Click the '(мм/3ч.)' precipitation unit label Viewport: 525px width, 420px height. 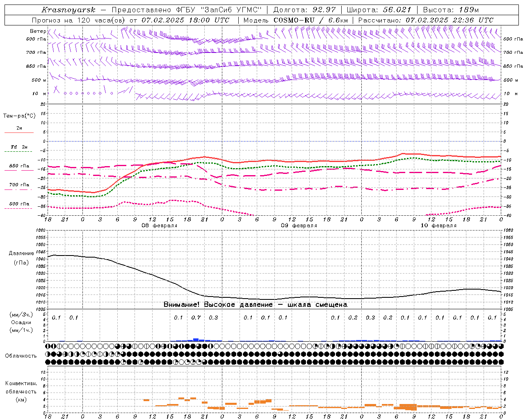(21, 315)
